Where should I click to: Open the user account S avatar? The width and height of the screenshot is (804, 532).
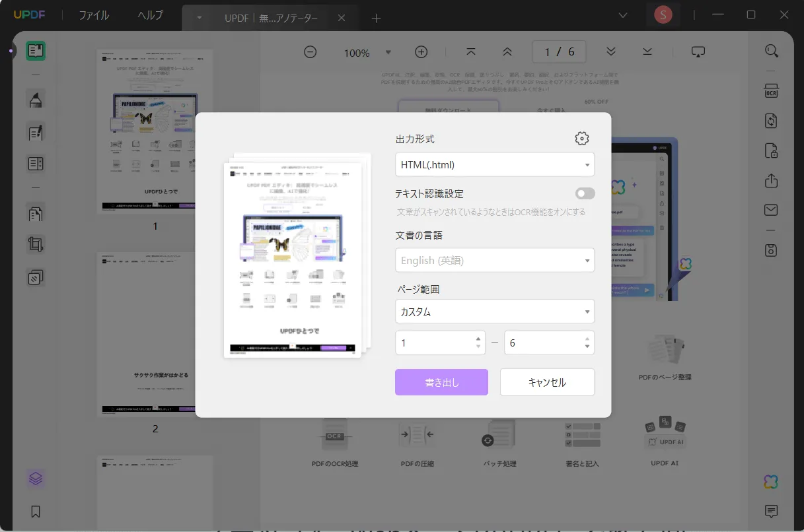[663, 15]
